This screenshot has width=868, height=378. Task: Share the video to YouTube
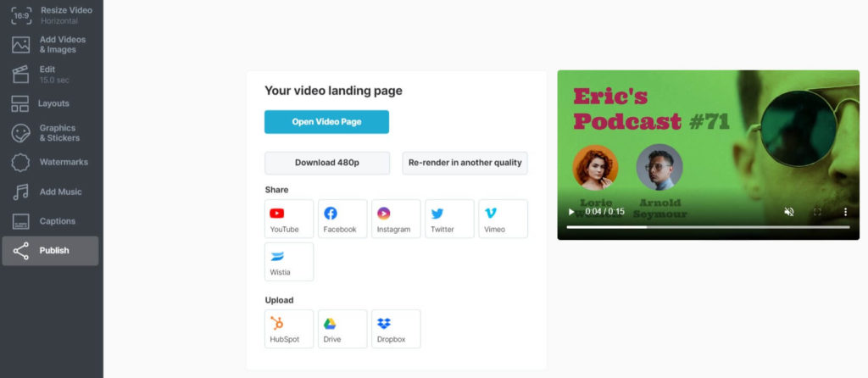[x=289, y=219]
